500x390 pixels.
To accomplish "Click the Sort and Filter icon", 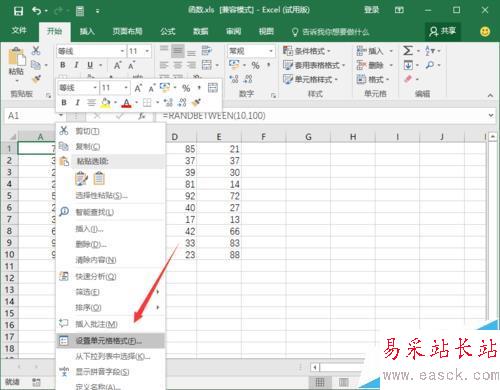I will 430,51.
